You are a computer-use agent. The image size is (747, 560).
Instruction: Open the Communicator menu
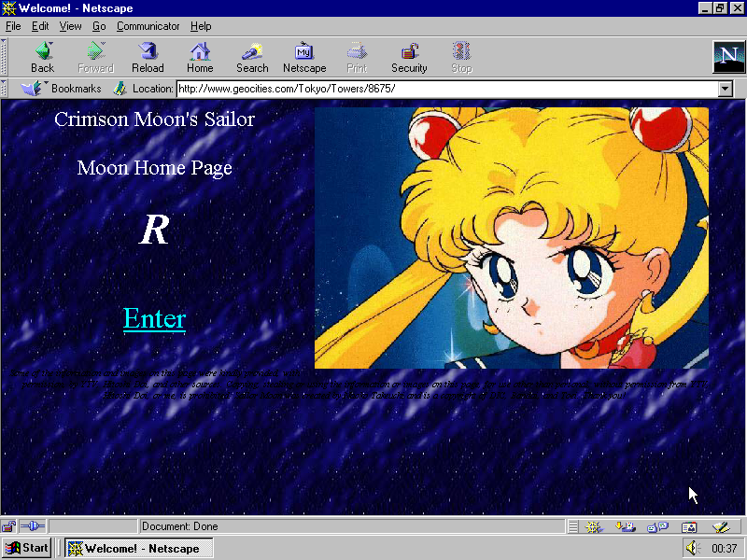click(148, 26)
